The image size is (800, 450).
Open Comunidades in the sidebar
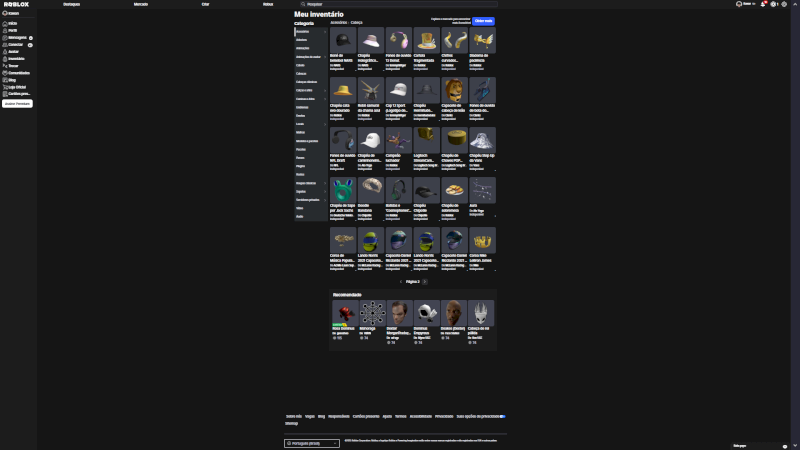pyautogui.click(x=16, y=73)
